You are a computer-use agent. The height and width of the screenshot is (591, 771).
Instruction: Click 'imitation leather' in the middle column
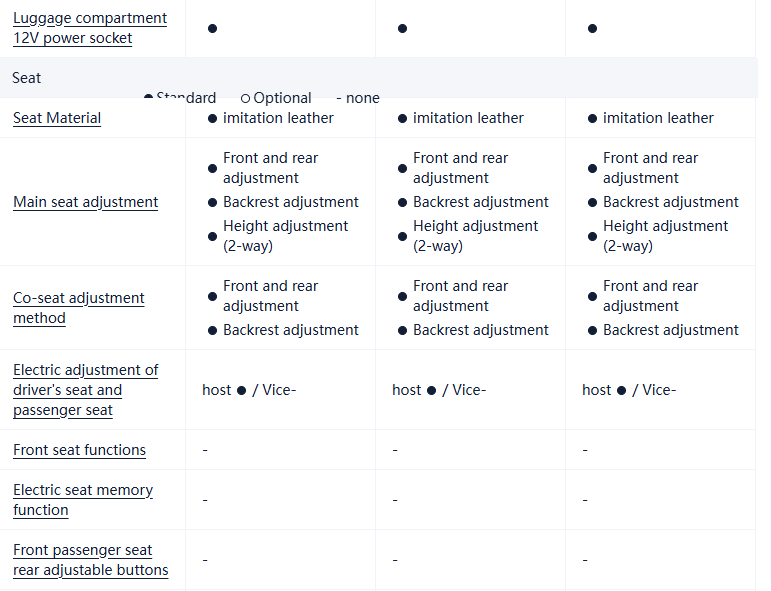468,118
